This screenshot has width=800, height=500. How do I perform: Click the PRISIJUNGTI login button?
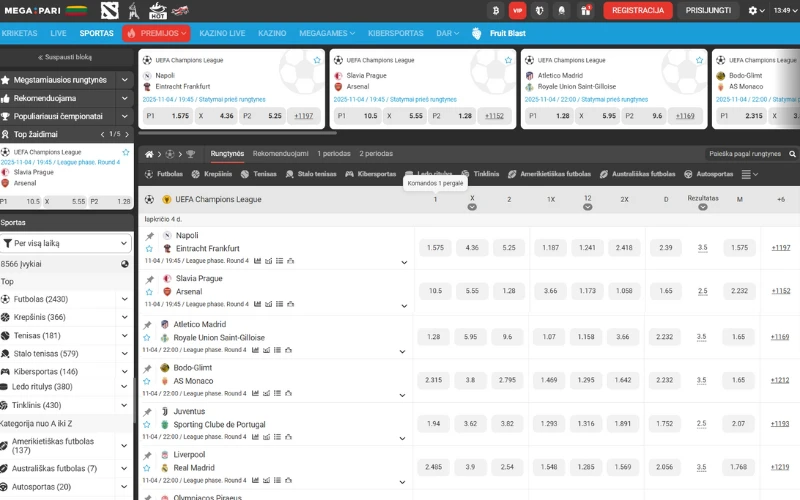coord(709,10)
